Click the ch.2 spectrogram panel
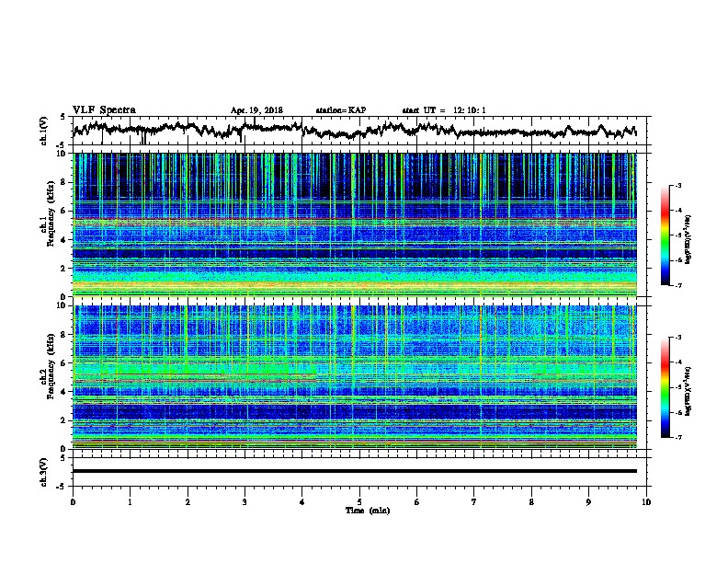The width and height of the screenshot is (728, 563). point(354,377)
